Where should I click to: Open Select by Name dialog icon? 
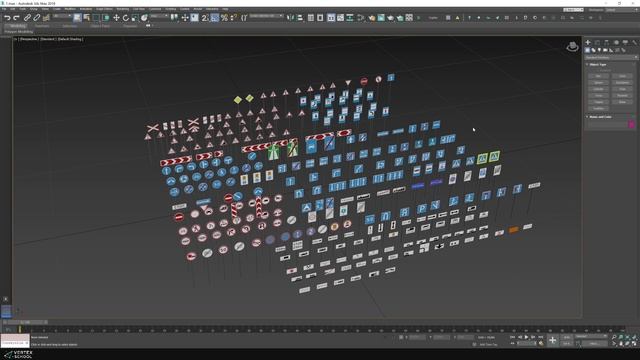(87, 18)
